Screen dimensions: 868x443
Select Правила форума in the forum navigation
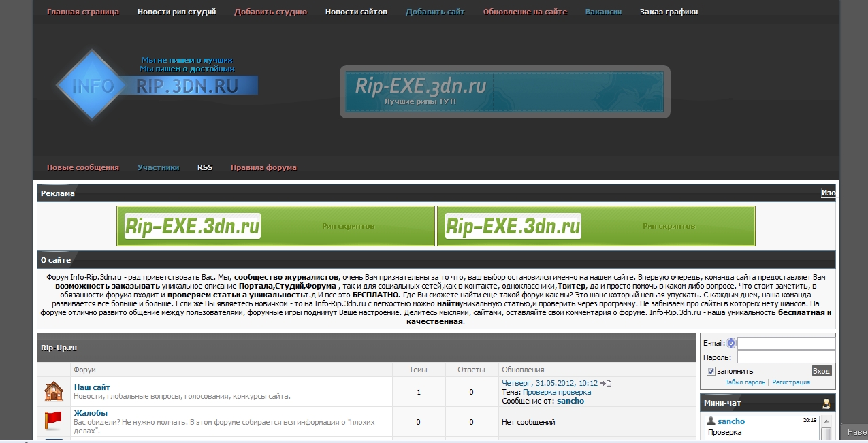pyautogui.click(x=263, y=167)
